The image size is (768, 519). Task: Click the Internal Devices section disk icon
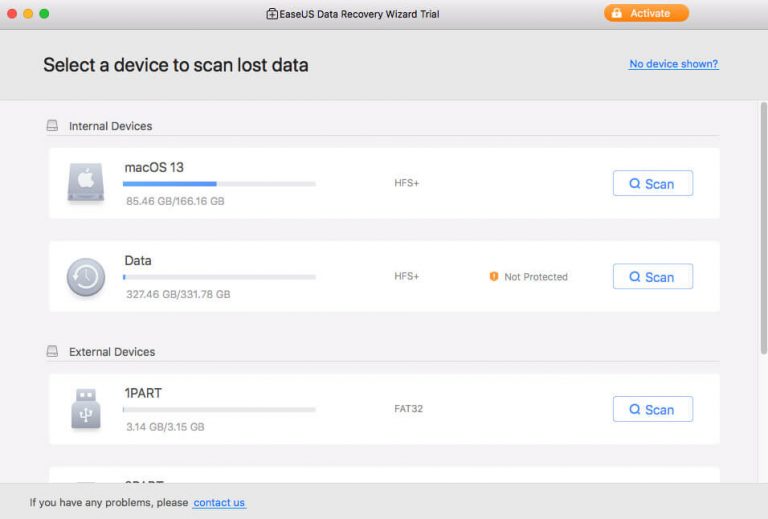pyautogui.click(x=52, y=126)
